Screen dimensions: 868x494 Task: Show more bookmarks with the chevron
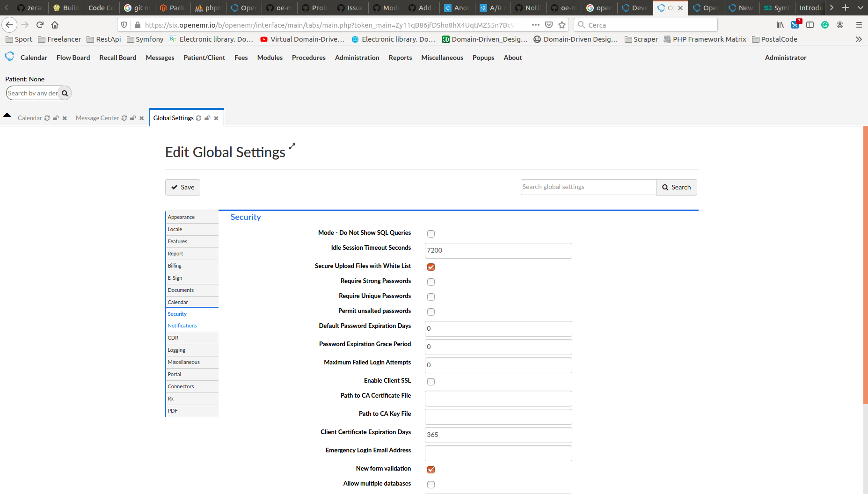(859, 39)
